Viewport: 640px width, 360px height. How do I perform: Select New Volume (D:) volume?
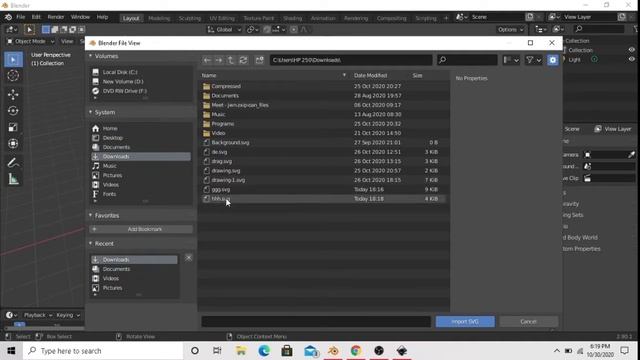click(x=141, y=82)
